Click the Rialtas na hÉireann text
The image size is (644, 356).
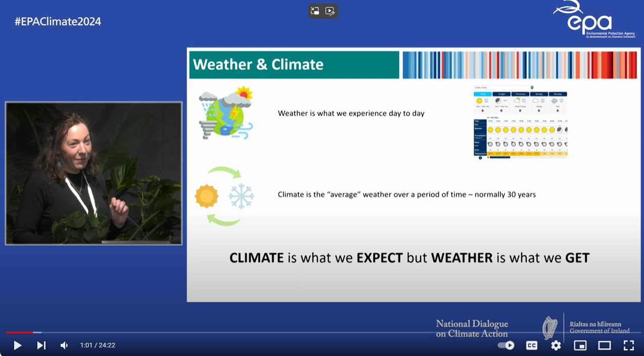coord(595,324)
